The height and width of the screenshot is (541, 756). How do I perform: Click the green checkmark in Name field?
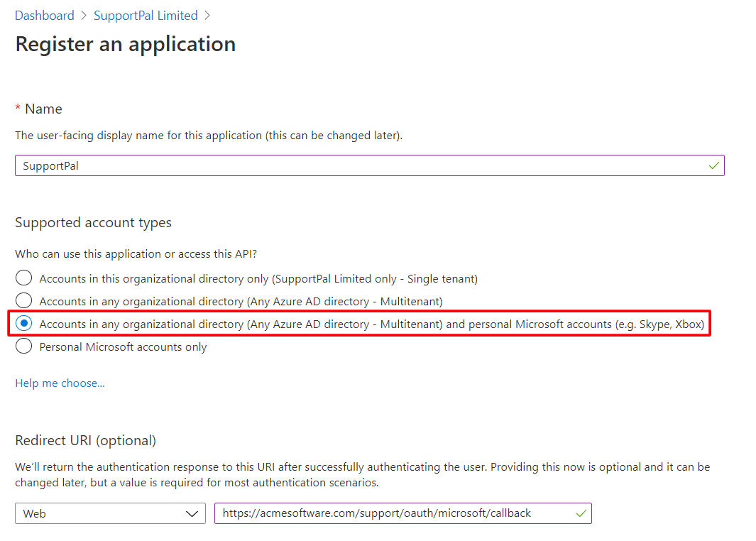click(714, 166)
